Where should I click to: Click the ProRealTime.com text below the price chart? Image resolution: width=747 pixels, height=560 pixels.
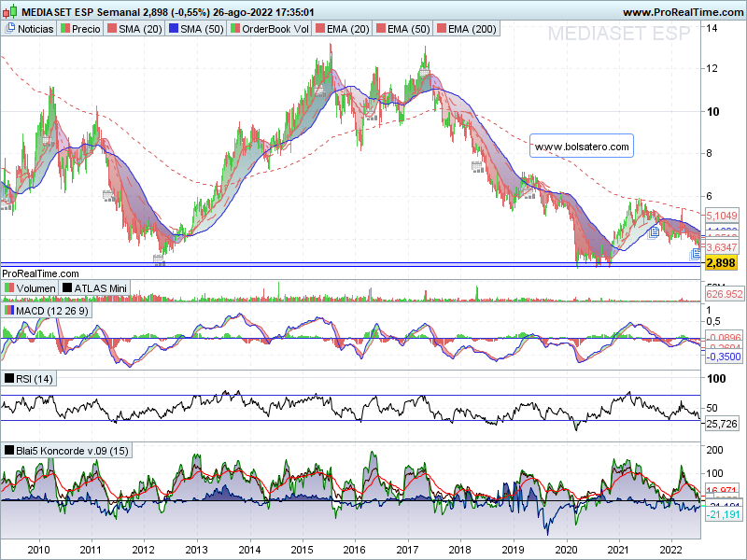40,273
